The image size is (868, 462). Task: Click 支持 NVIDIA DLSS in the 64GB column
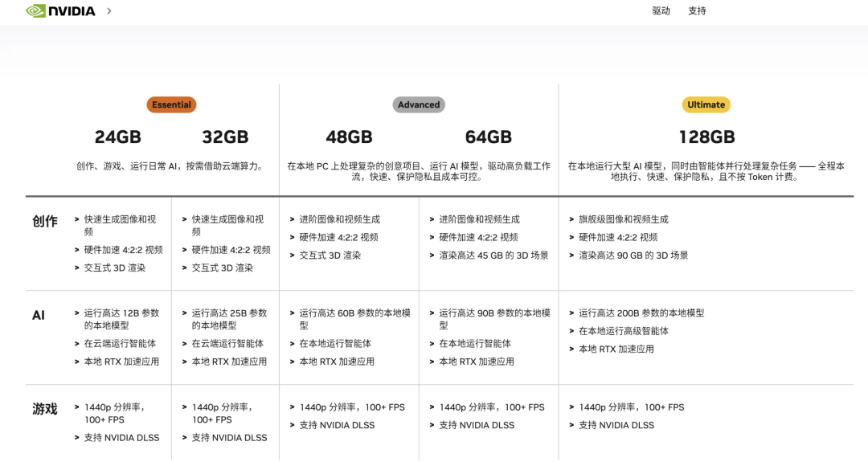click(477, 426)
